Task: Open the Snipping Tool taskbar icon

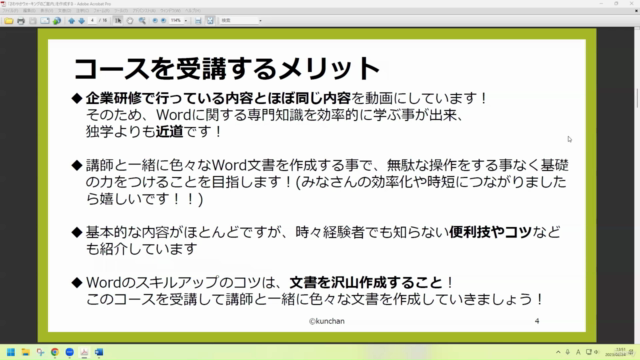Action: pos(40,352)
